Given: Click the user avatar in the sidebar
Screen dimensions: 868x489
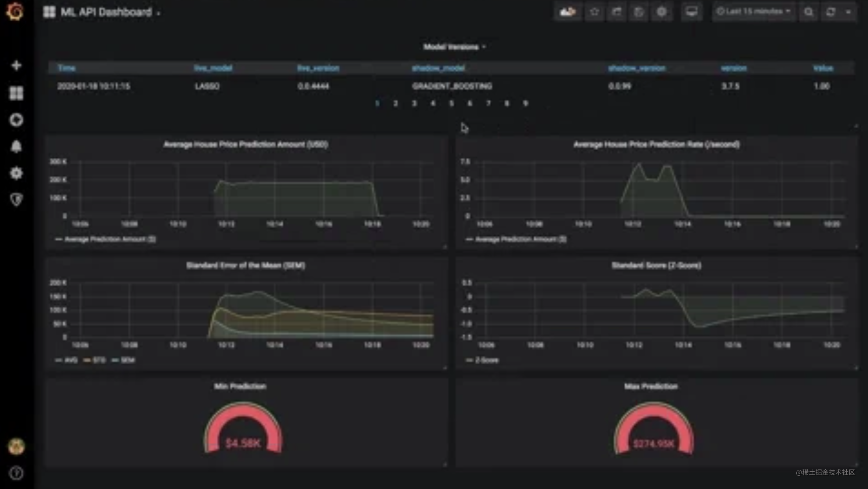Looking at the screenshot, I should pos(16,447).
